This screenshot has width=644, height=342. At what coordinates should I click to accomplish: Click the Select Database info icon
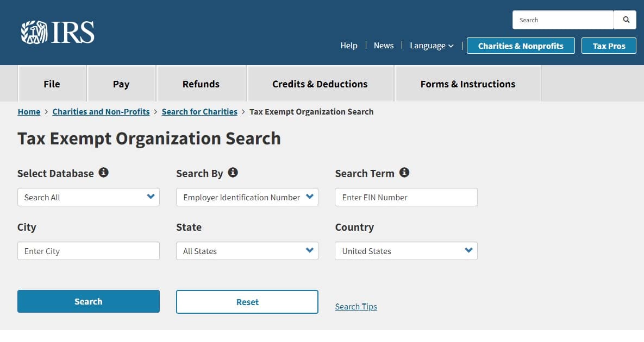point(103,172)
